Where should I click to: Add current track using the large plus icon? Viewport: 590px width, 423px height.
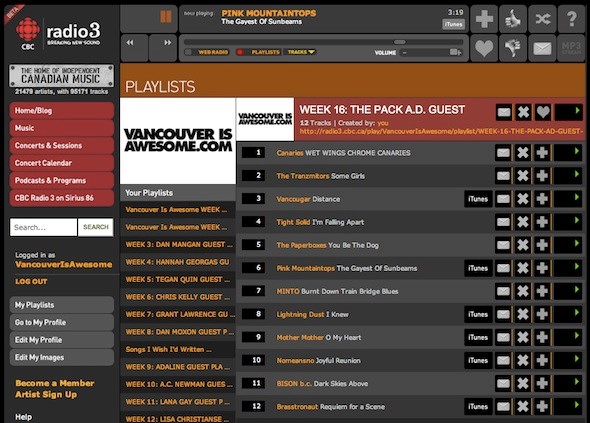click(484, 19)
